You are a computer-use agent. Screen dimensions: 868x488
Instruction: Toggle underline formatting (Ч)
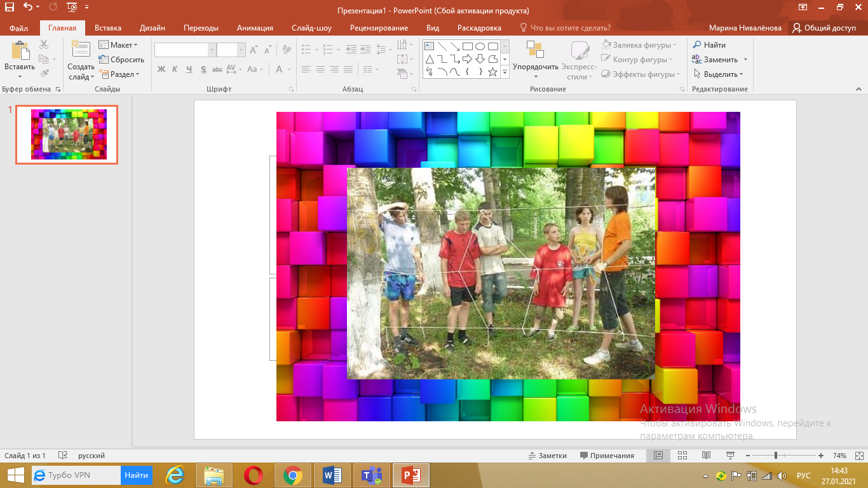click(189, 69)
